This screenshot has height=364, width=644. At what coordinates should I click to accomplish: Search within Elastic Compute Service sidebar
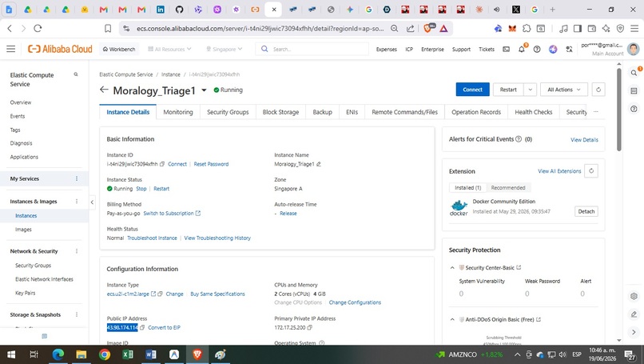[76, 74]
